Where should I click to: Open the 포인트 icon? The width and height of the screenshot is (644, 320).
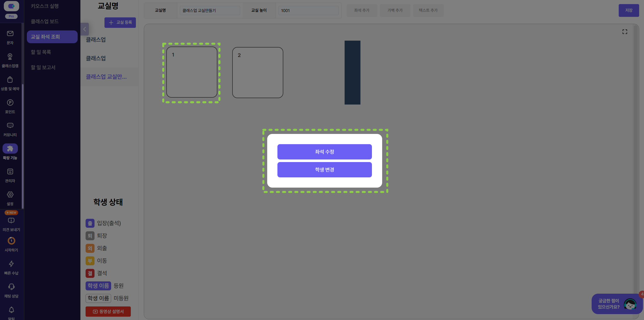click(10, 102)
